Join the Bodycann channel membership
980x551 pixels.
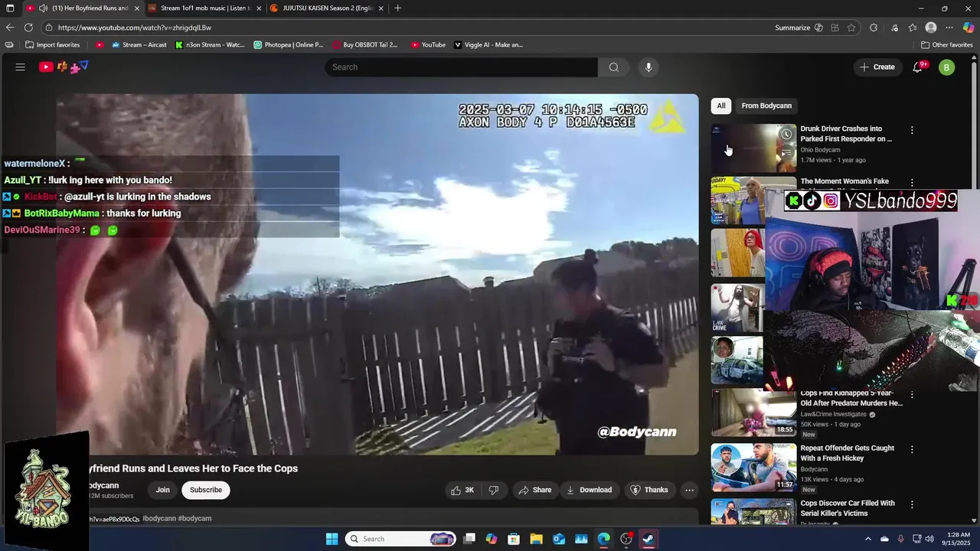[163, 490]
